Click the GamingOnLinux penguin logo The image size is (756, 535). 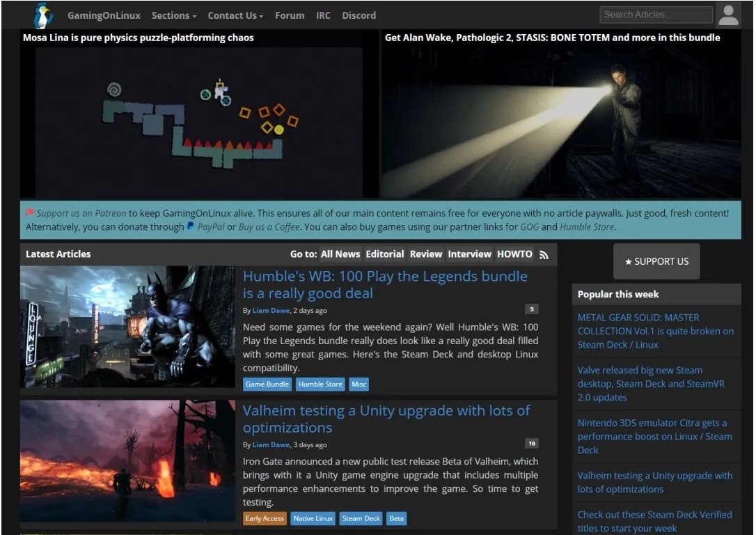click(43, 15)
